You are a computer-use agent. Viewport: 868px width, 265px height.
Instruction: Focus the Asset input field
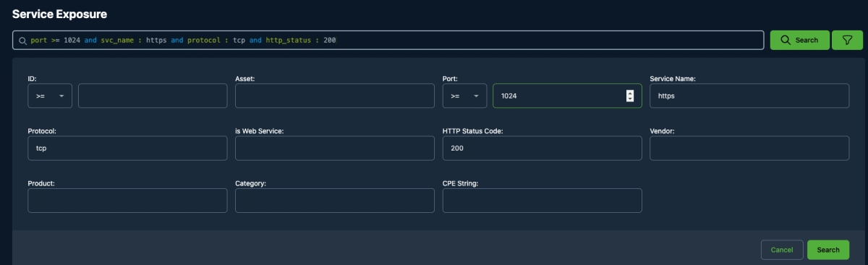coord(335,96)
